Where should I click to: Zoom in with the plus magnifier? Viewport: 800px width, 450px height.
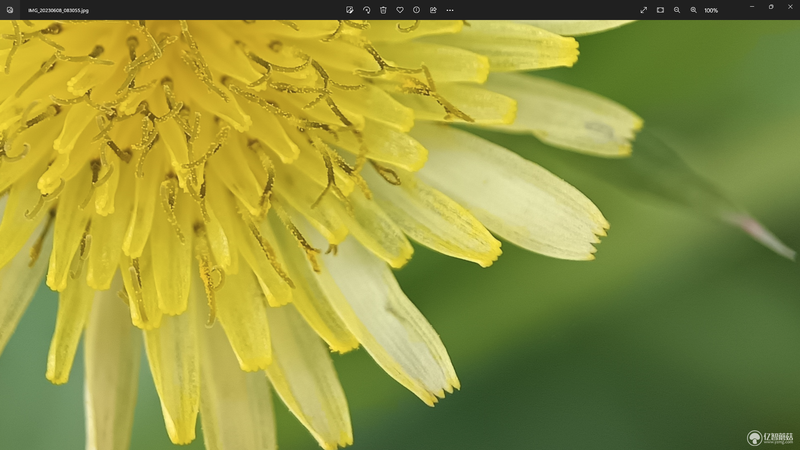694,10
